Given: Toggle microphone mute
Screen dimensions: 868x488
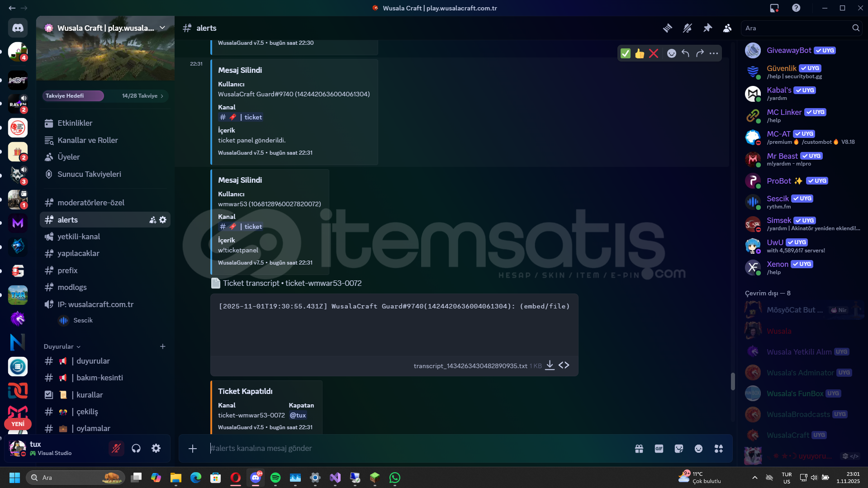Looking at the screenshot, I should coord(116,448).
